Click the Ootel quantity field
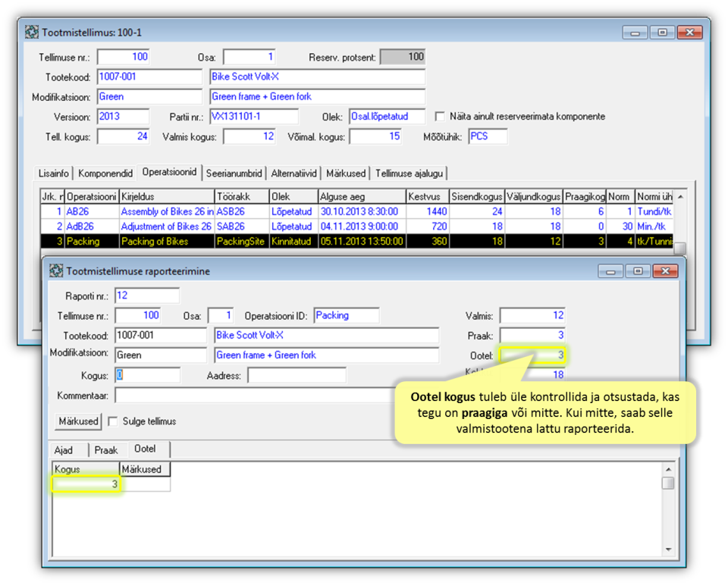Image resolution: width=728 pixels, height=585 pixels. click(x=532, y=355)
